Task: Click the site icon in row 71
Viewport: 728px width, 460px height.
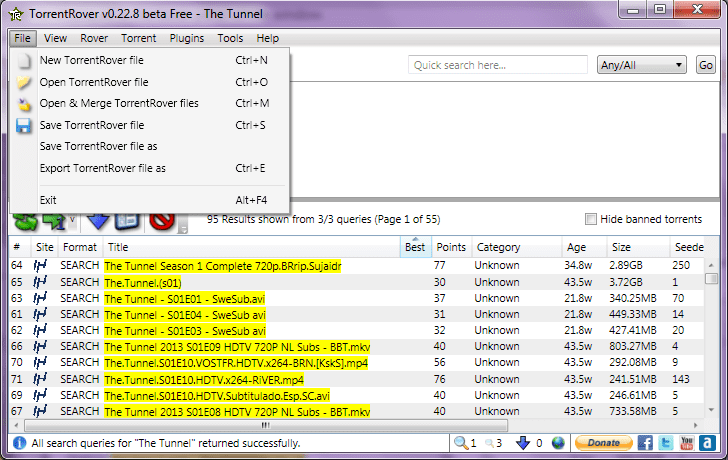Action: (40, 379)
